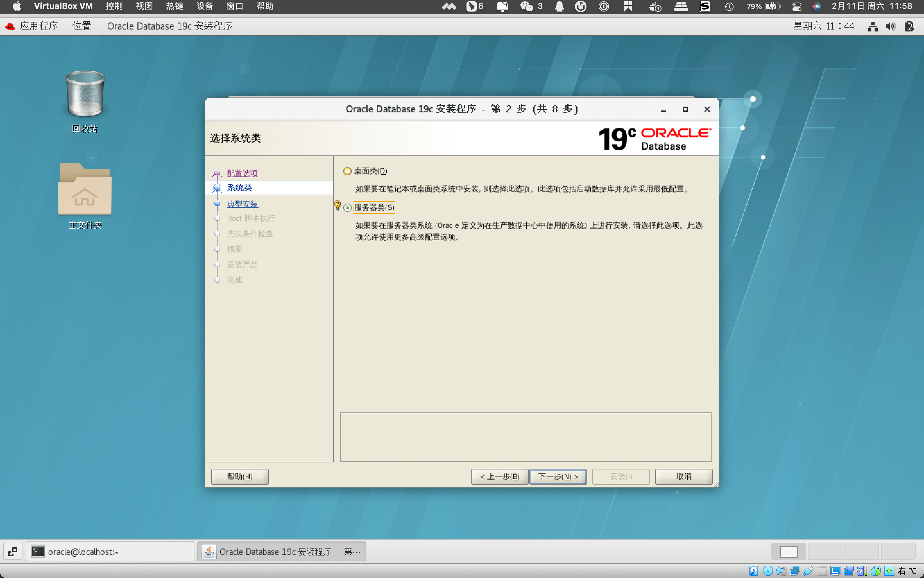
Task: Click the battery 79% indicator
Action: tap(763, 6)
